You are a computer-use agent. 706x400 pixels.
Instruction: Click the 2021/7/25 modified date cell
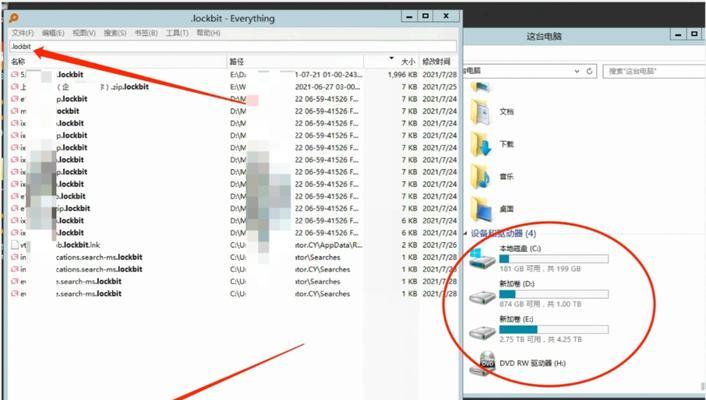(439, 86)
